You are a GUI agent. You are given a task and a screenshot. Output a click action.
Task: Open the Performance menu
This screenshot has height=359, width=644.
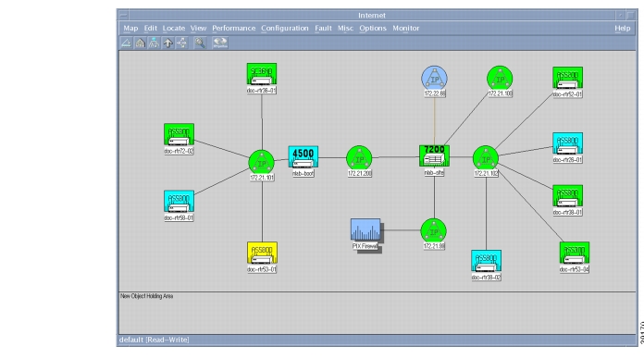click(234, 29)
